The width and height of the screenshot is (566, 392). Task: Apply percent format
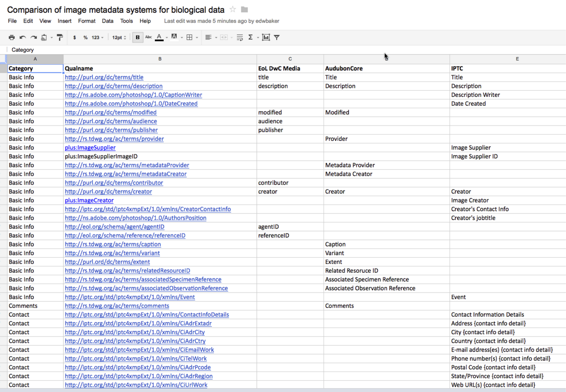[x=85, y=38]
